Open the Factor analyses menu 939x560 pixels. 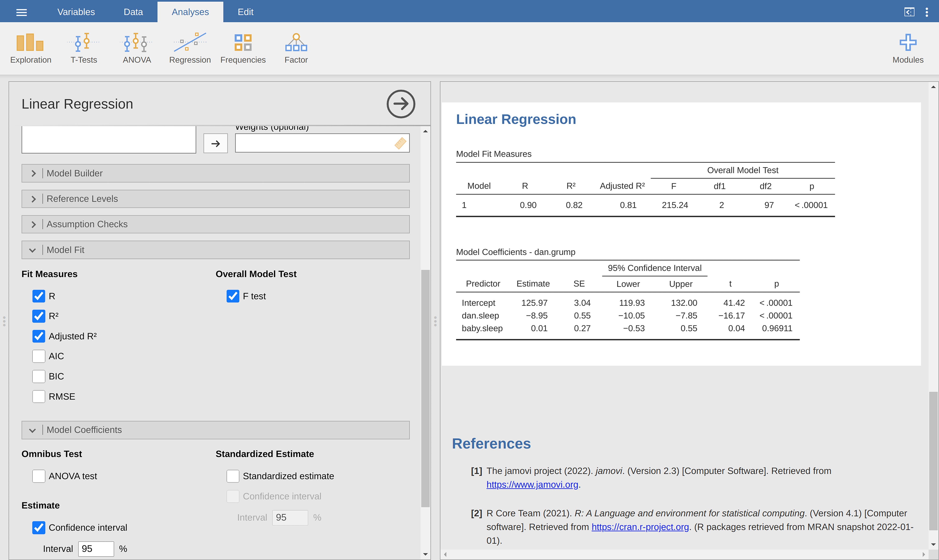296,48
